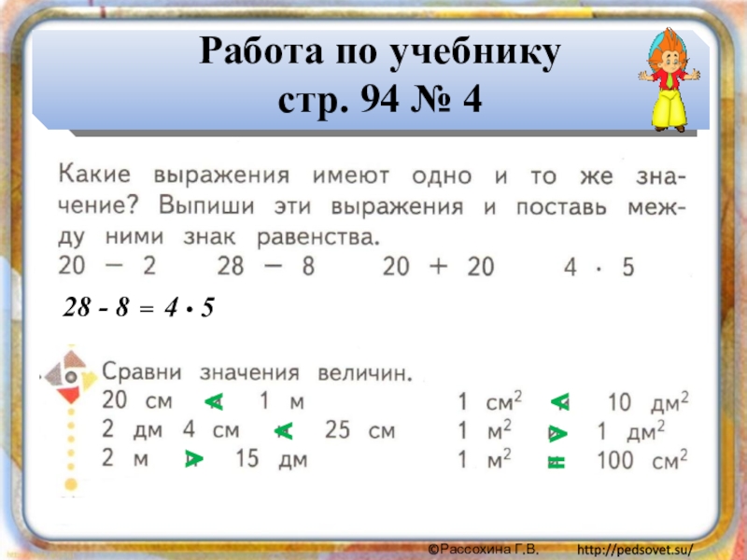This screenshot has height=560, width=747.
Task: Click the expression 20 + 20
Action: tap(438, 266)
